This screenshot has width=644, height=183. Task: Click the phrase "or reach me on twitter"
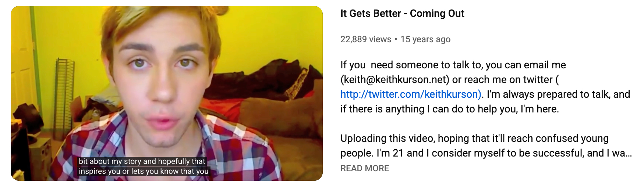[x=502, y=80]
